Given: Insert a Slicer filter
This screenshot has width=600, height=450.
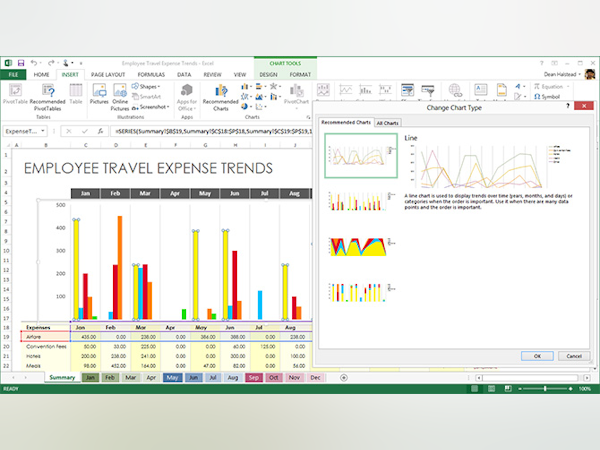Looking at the screenshot, I should pyautogui.click(x=408, y=91).
